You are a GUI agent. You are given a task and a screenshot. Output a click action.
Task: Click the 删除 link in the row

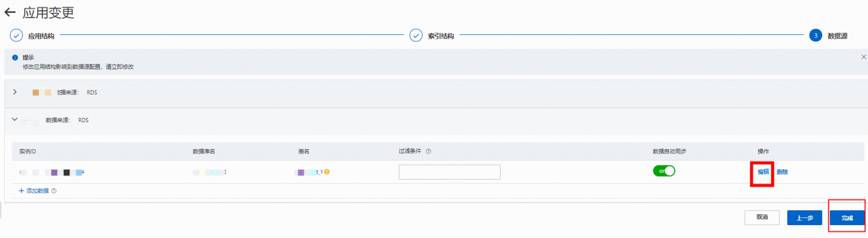tap(782, 172)
